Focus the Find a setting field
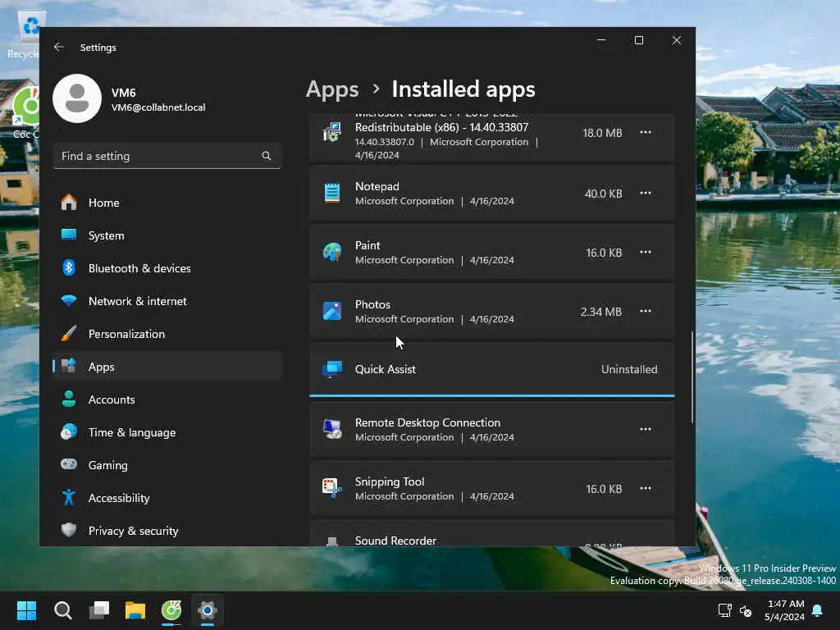 (167, 156)
